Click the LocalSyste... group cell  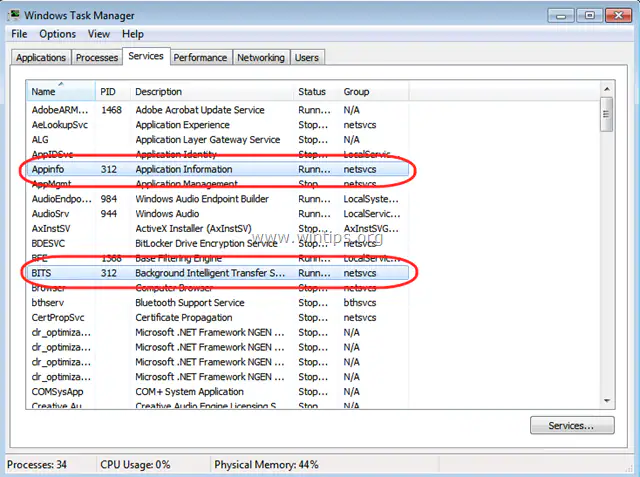tap(371, 199)
